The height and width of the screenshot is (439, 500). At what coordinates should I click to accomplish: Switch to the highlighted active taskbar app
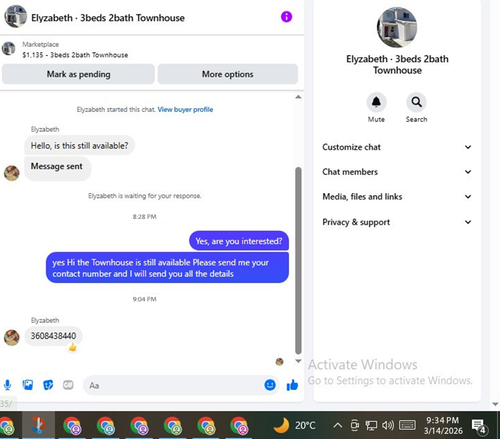click(38, 425)
